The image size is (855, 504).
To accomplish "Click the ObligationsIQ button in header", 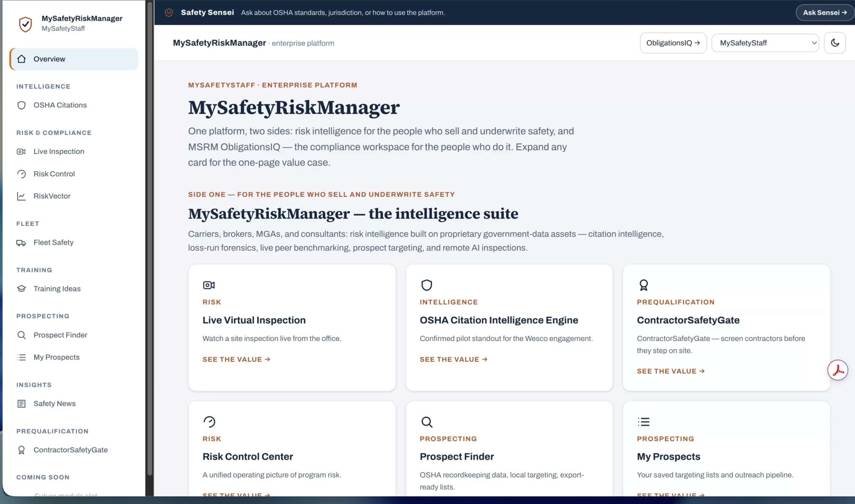I will pyautogui.click(x=673, y=43).
